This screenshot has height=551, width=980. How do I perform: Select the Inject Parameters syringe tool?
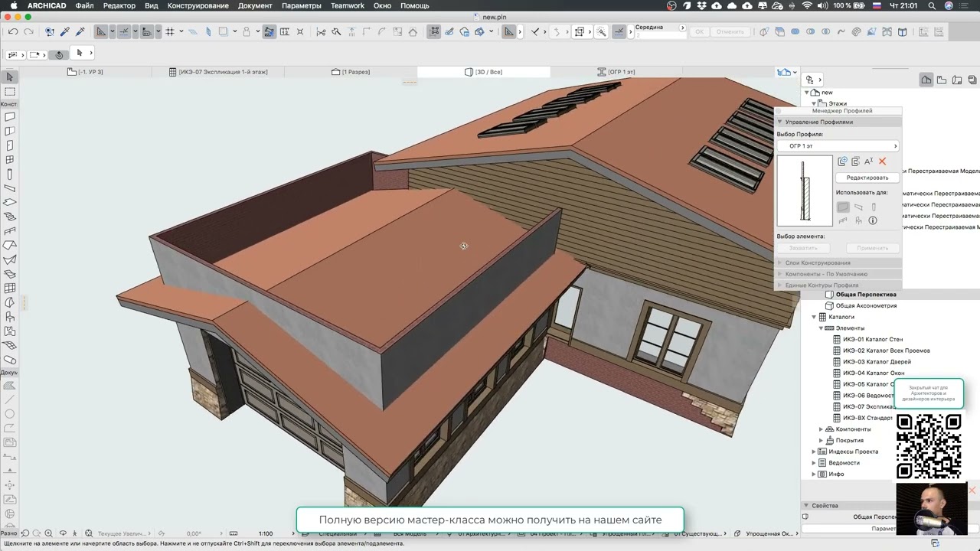click(x=80, y=31)
